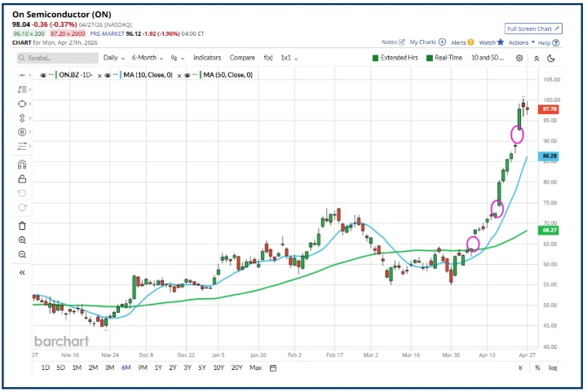Toggle log scale button
This screenshot has width=587, height=392.
tap(553, 368)
